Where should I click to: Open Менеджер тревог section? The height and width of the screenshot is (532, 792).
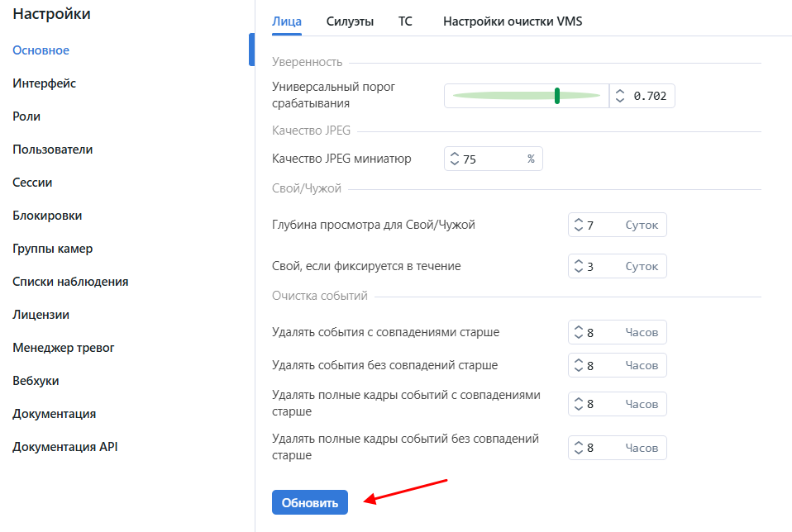(64, 348)
